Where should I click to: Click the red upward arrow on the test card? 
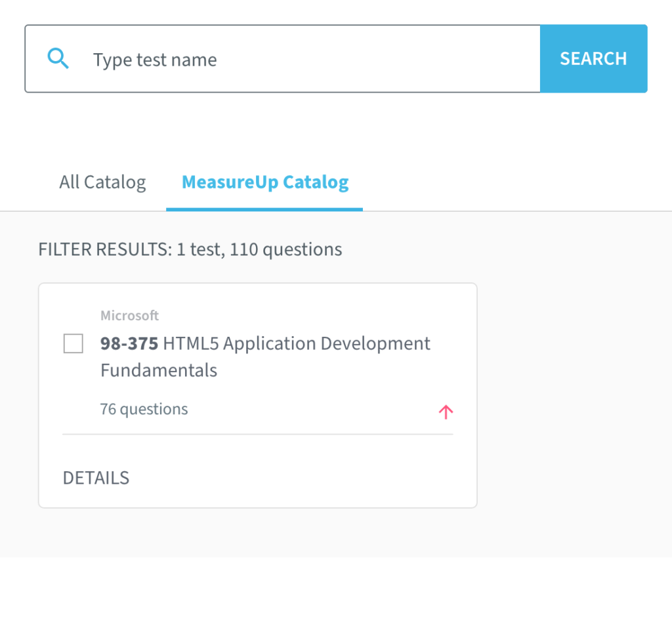[x=446, y=412]
